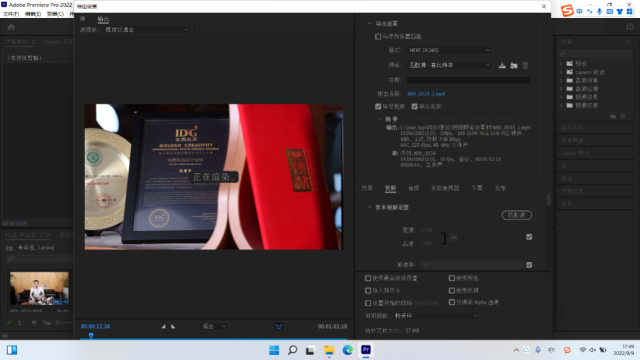
Task: Enable the Import Into Project checkbox
Action: [x=368, y=291]
